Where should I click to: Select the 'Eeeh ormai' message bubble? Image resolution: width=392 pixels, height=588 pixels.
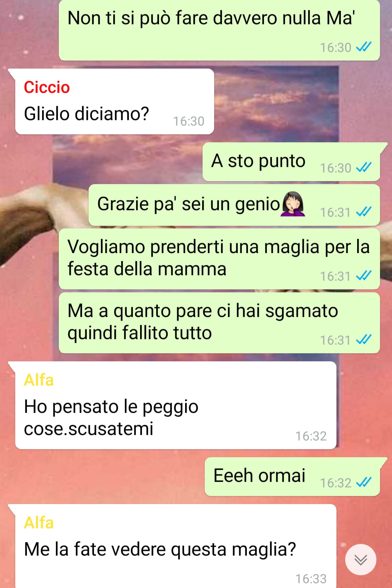coord(292,477)
